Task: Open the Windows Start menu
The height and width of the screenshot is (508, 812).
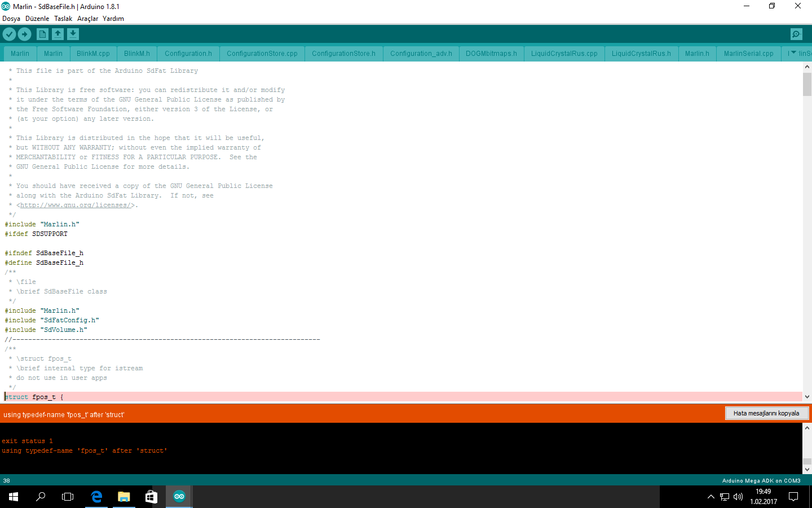Action: tap(14, 497)
